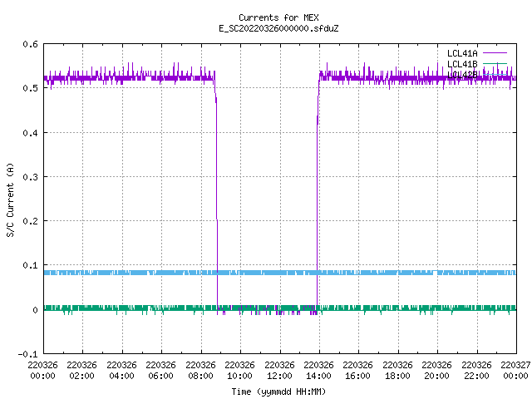Click the 0.3 y-axis tick label
The width and height of the screenshot is (532, 399).
point(30,177)
